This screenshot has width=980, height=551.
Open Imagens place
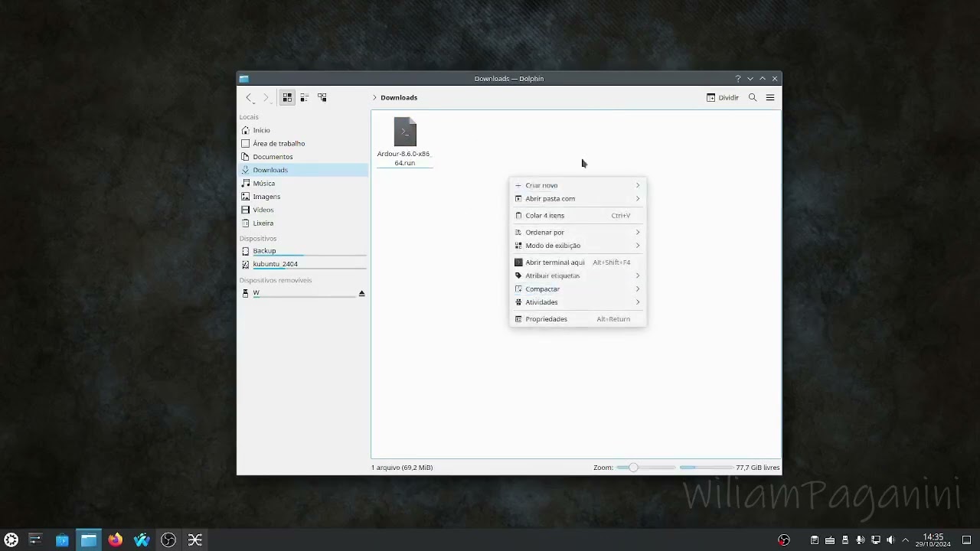303,197
